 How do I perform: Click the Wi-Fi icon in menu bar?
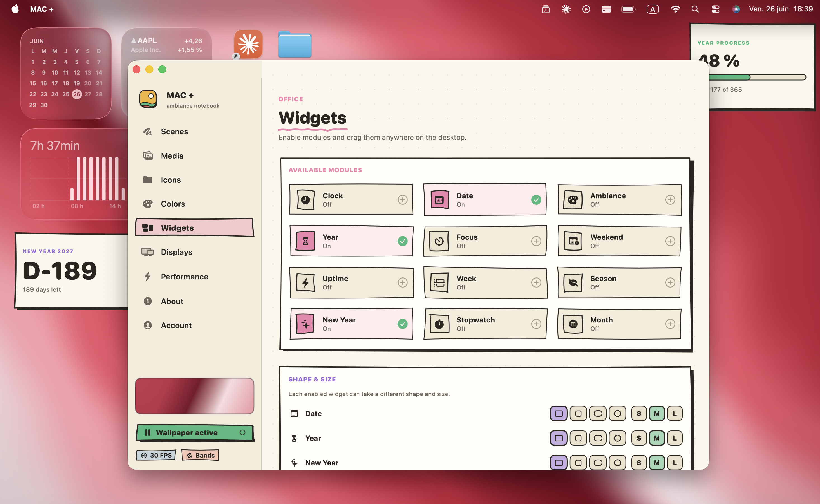pos(675,9)
